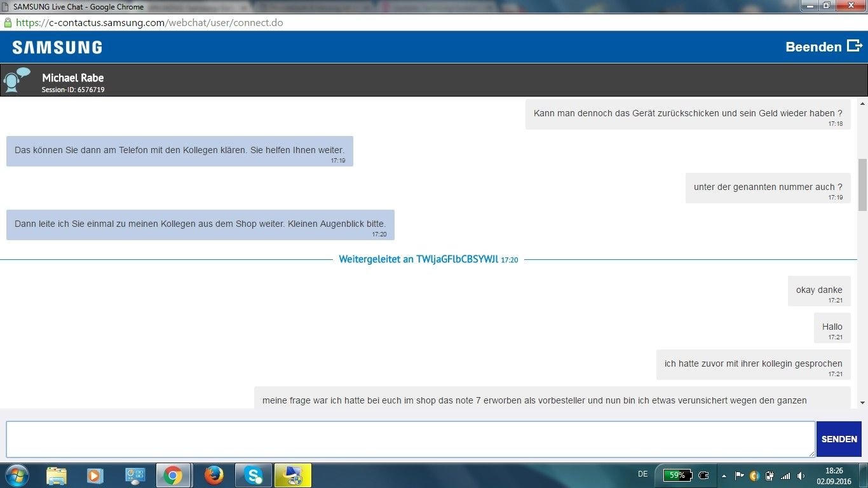The width and height of the screenshot is (868, 488).
Task: Click the chat scroll-up arrow
Action: pos(862,104)
